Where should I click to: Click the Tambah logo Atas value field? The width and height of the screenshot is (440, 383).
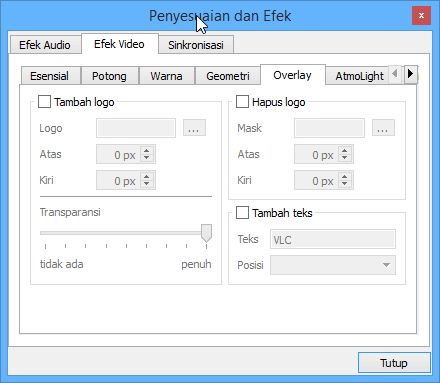click(x=119, y=154)
